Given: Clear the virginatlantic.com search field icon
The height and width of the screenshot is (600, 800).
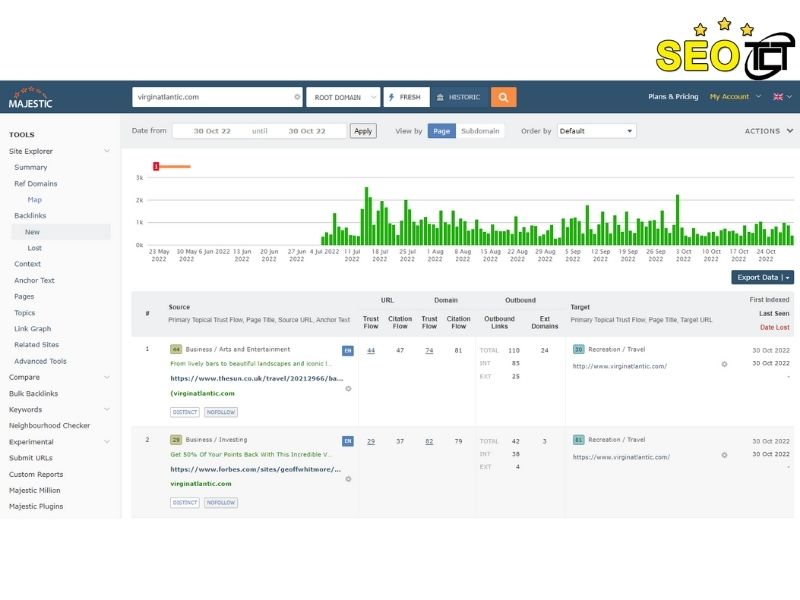Looking at the screenshot, I should 297,97.
